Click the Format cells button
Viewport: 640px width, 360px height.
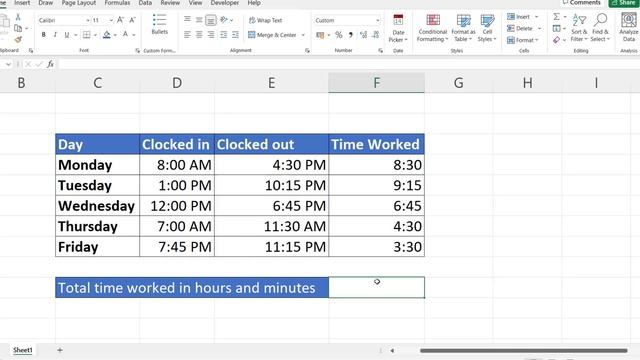(x=522, y=40)
